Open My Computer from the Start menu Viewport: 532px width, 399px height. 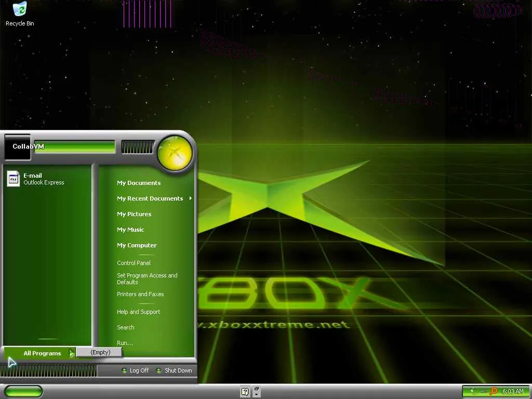[137, 245]
